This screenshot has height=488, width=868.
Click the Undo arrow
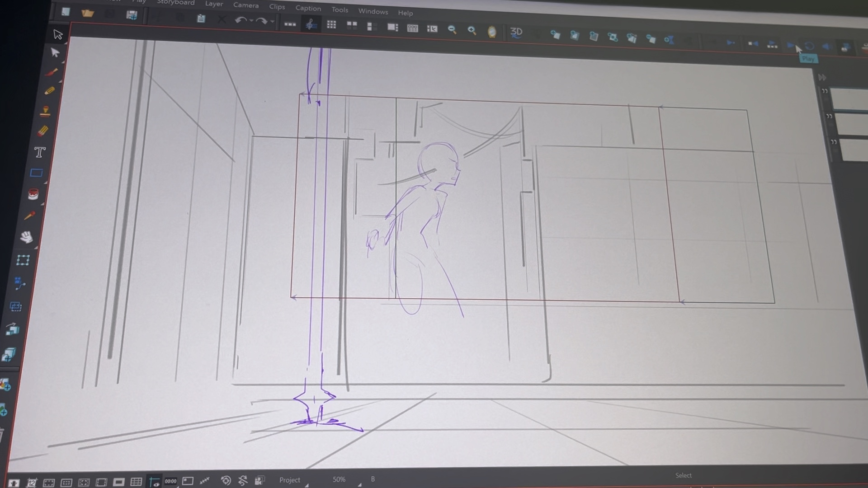241,20
